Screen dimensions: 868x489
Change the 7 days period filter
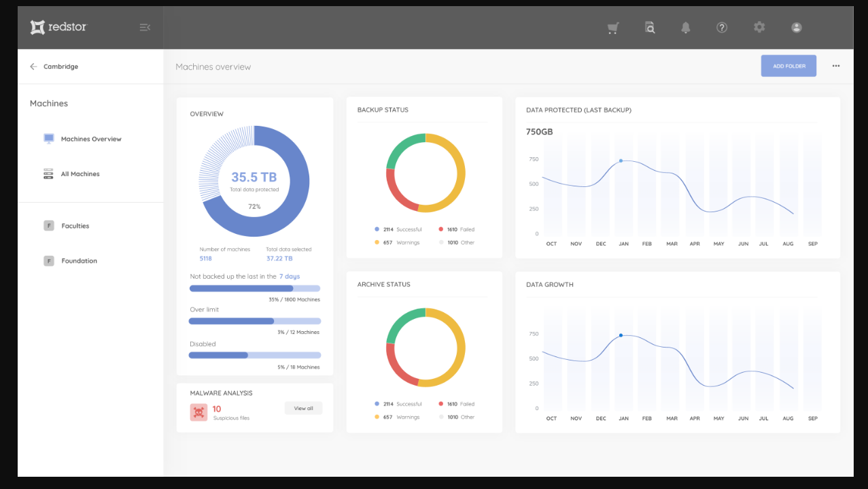(x=288, y=276)
